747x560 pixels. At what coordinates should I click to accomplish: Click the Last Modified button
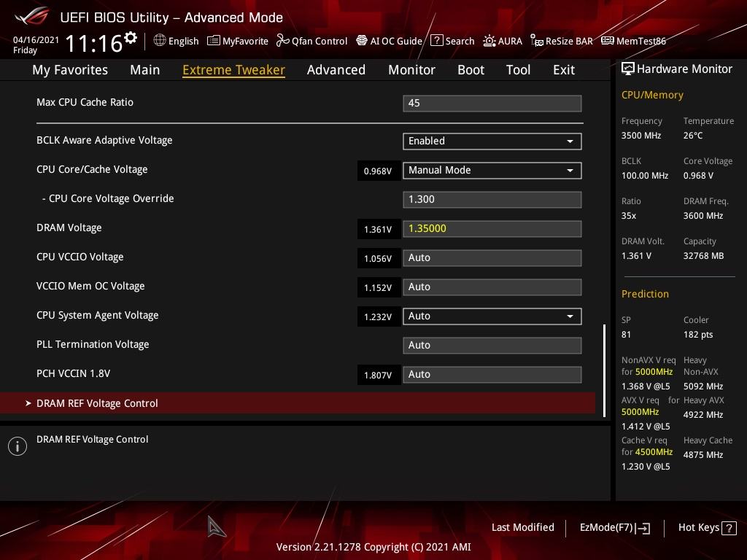coord(522,528)
